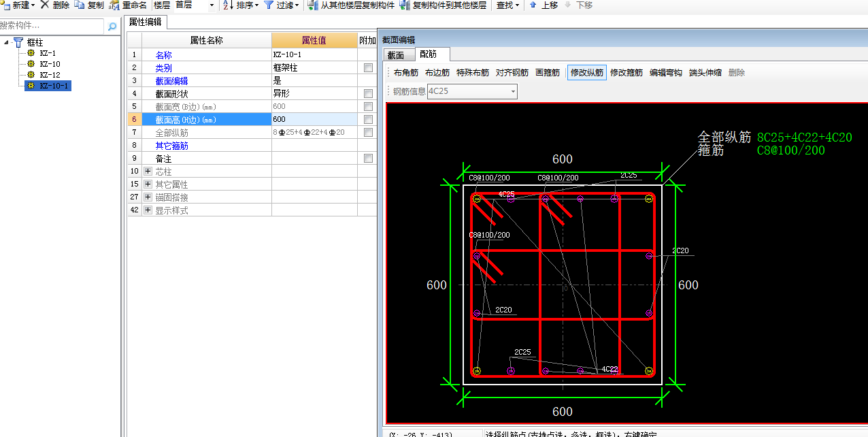
Task: Click the 截面编辑 property link
Action: click(x=171, y=81)
